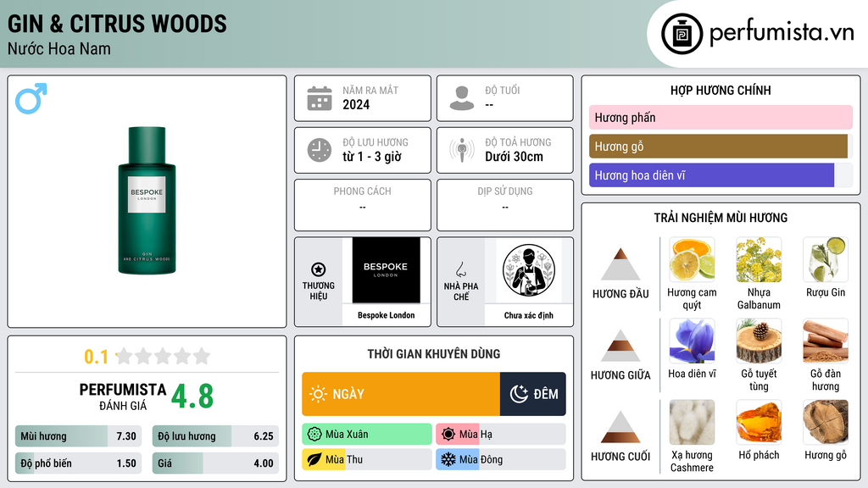This screenshot has height=488, width=868.
Task: Click the pink Hương phấn accord bar
Action: 721,117
